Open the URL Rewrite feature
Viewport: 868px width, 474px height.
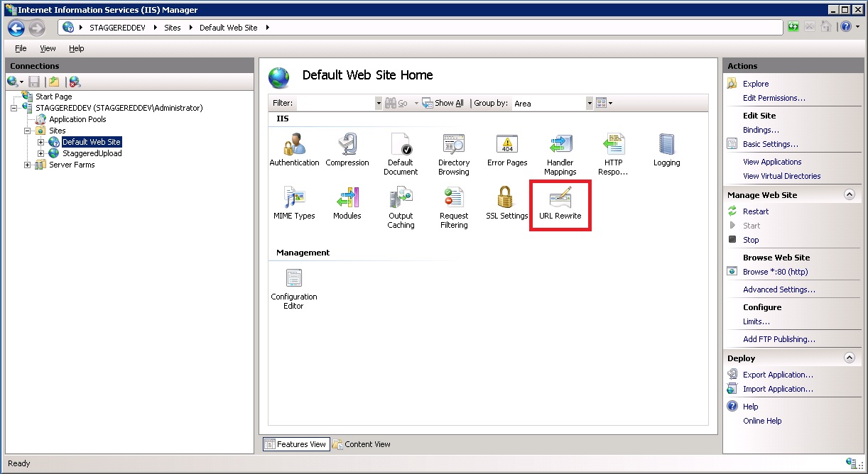tap(560, 204)
